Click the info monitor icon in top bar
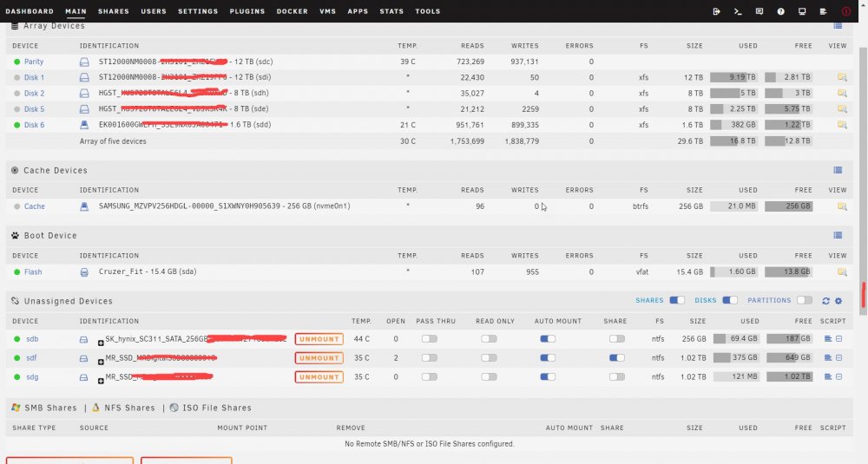The image size is (868, 464). [802, 11]
